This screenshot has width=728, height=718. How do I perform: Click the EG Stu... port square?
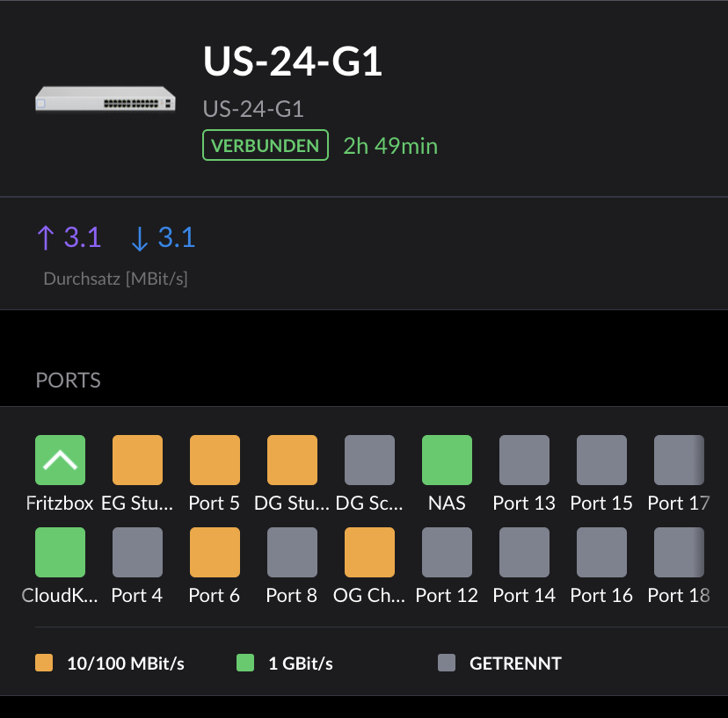(137, 460)
